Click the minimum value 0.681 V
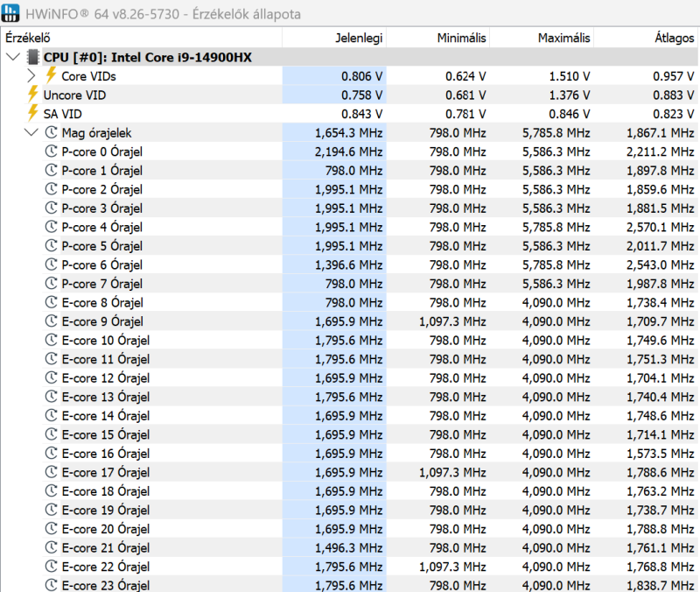The width and height of the screenshot is (700, 592). [x=465, y=95]
